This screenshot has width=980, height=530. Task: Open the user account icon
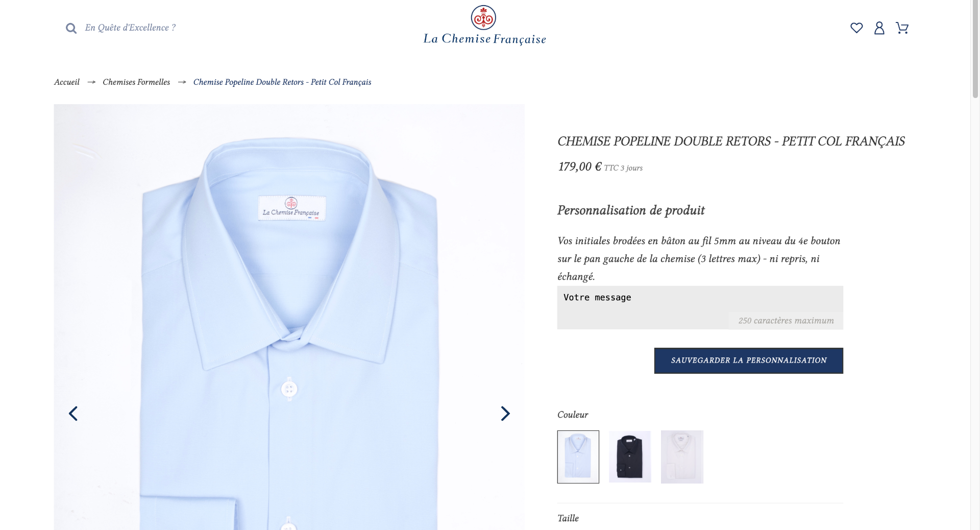point(879,28)
